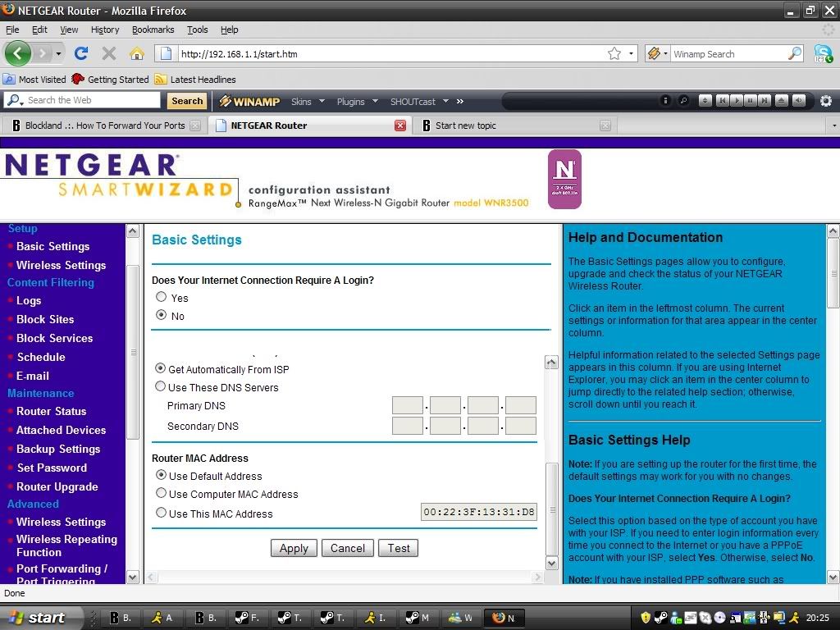Go back with the green Back arrow

tap(18, 53)
